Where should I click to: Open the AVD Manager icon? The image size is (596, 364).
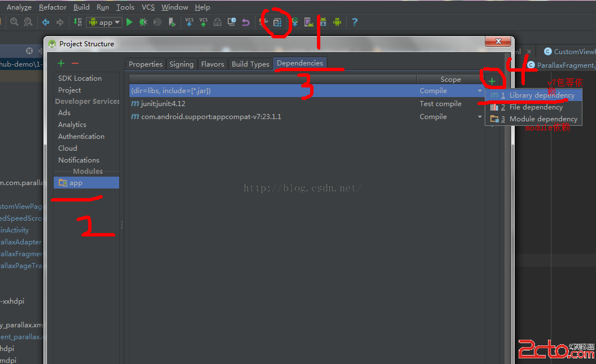pos(309,23)
